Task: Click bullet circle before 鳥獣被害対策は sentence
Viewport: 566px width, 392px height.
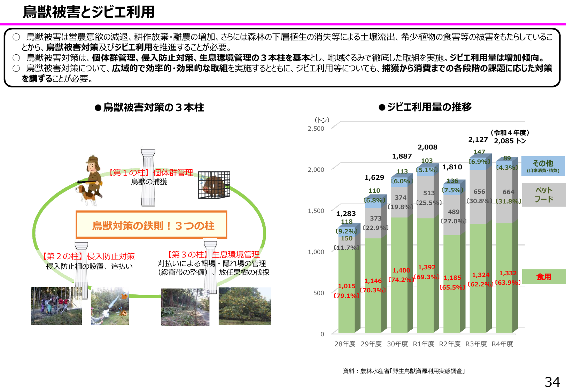Action: (16, 58)
